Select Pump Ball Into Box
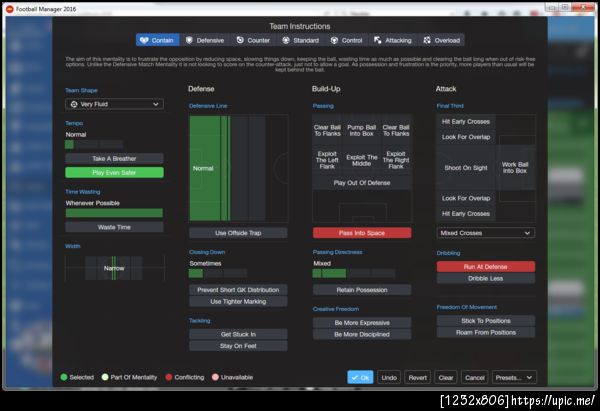This screenshot has width=600, height=411. click(362, 130)
